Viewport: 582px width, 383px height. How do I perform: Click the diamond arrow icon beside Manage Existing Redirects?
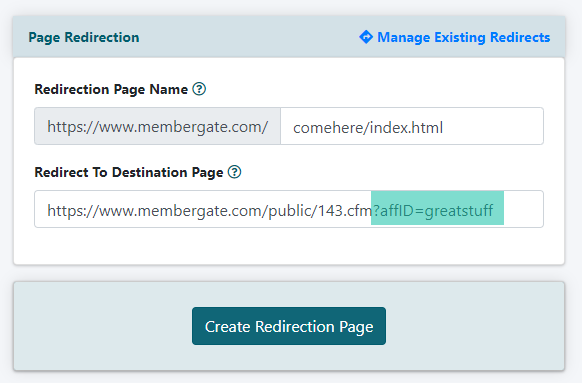pos(366,37)
